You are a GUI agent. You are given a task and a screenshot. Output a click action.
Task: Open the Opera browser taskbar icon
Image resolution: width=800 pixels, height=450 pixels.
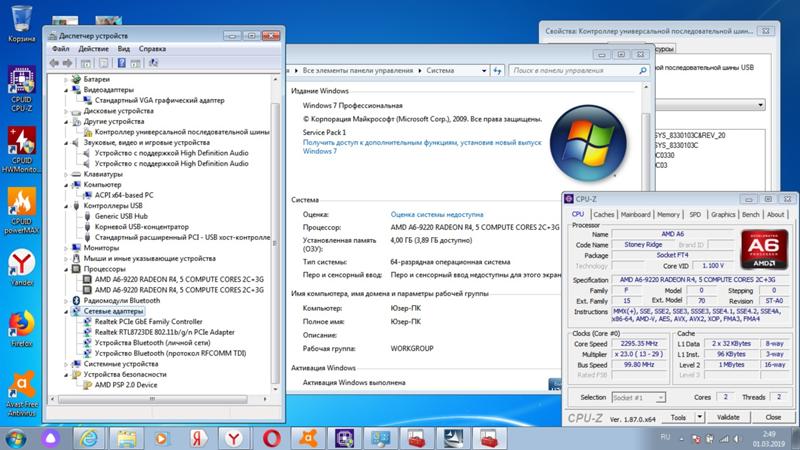pyautogui.click(x=271, y=438)
